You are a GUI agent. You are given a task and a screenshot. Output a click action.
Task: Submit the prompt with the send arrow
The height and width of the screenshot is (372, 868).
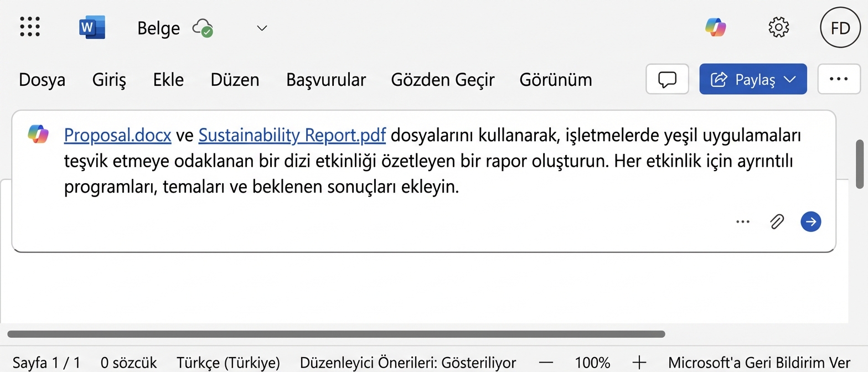point(810,221)
